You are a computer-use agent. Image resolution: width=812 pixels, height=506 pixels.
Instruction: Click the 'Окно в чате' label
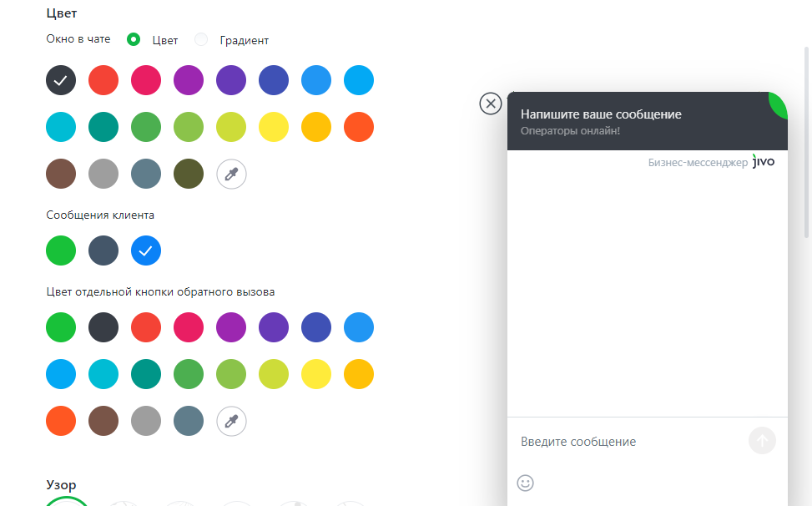pyautogui.click(x=78, y=39)
